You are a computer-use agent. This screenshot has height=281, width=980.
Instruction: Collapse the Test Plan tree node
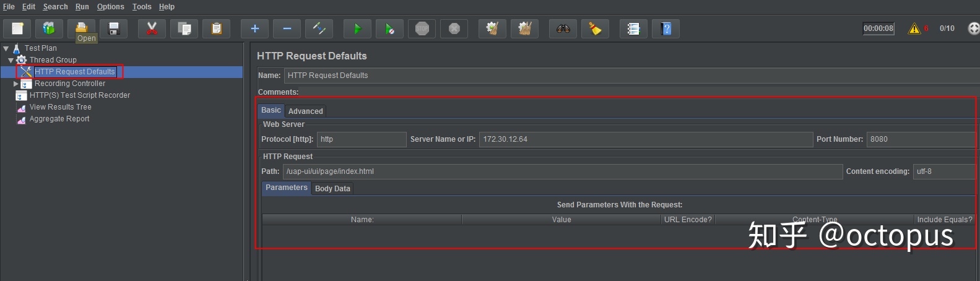point(6,48)
